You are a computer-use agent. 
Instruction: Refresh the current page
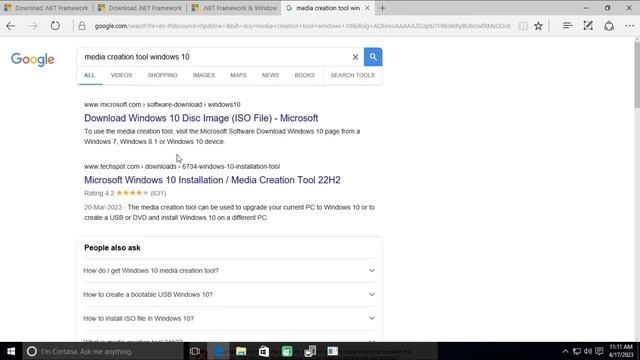[x=55, y=26]
